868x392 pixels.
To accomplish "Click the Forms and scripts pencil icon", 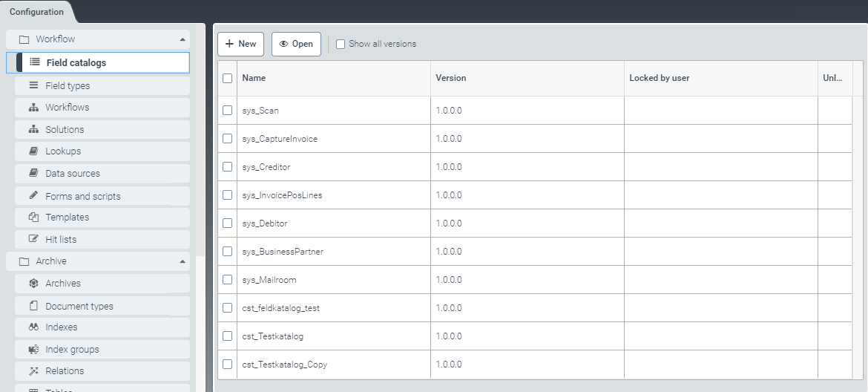I will (33, 196).
